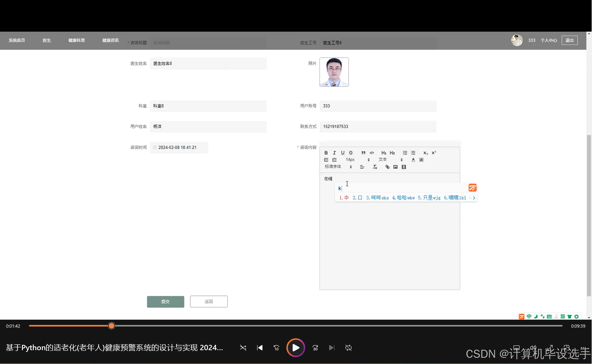
Task: Open the 医生 navigation item
Action: pos(47,40)
